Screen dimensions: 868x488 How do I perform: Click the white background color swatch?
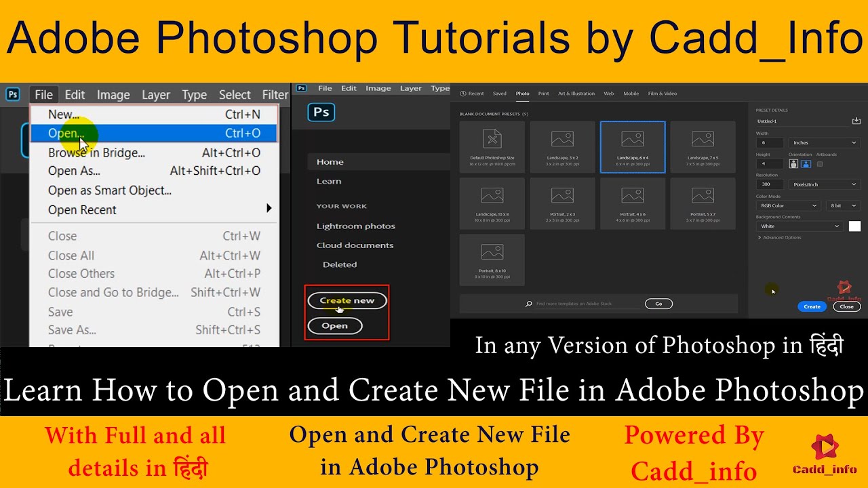(854, 226)
